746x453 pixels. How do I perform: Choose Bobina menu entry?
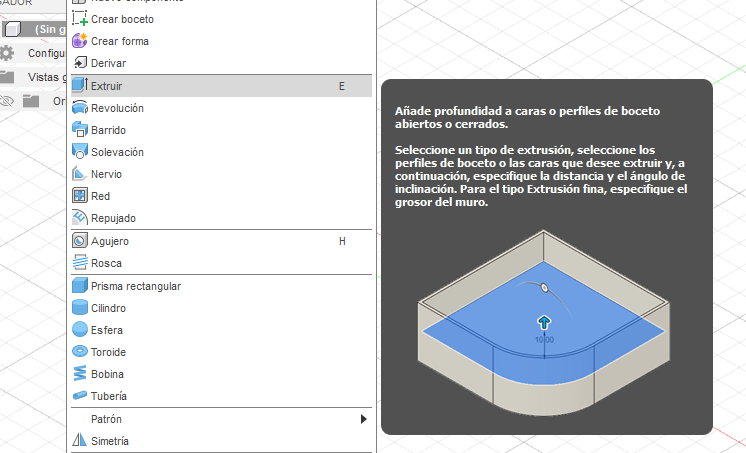[221, 374]
